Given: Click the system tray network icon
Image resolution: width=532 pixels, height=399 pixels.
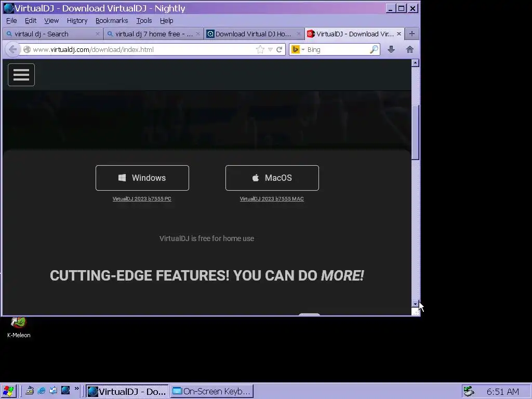Looking at the screenshot, I should [469, 391].
